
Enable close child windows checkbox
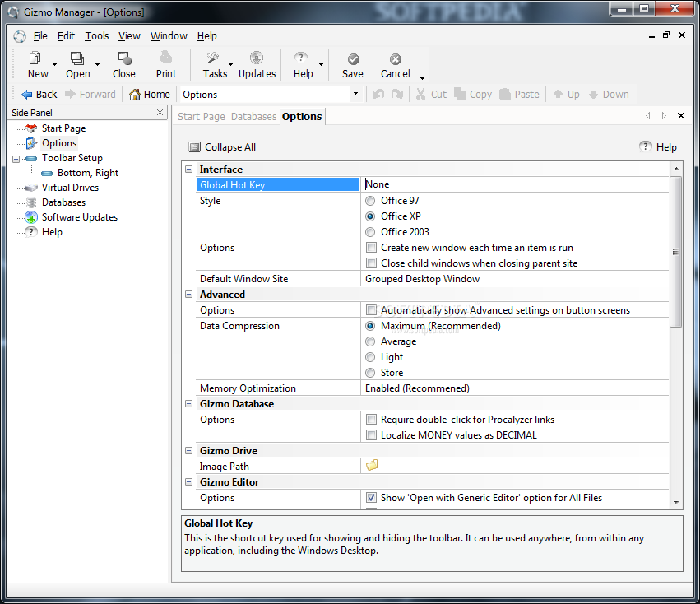pyautogui.click(x=371, y=263)
